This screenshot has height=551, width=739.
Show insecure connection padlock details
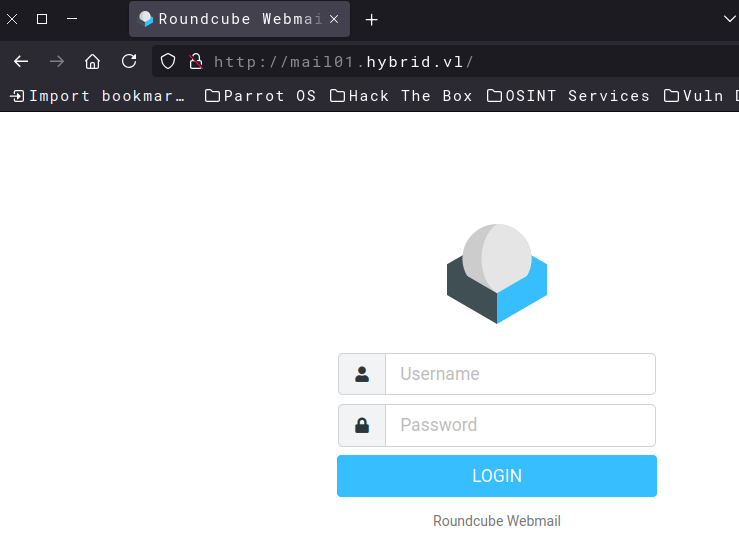196,61
